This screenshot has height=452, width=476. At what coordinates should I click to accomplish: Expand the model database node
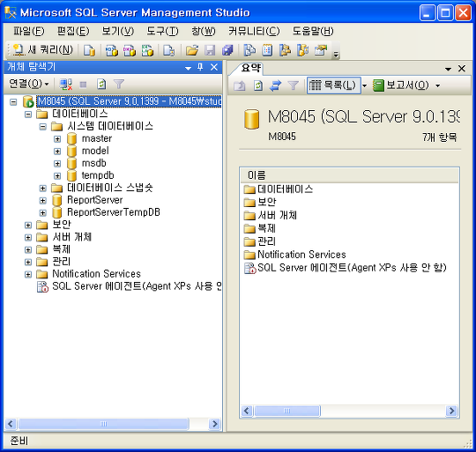click(x=57, y=151)
